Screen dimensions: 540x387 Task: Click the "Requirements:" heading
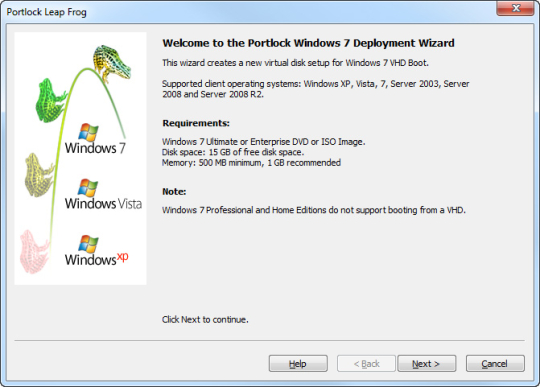point(196,123)
